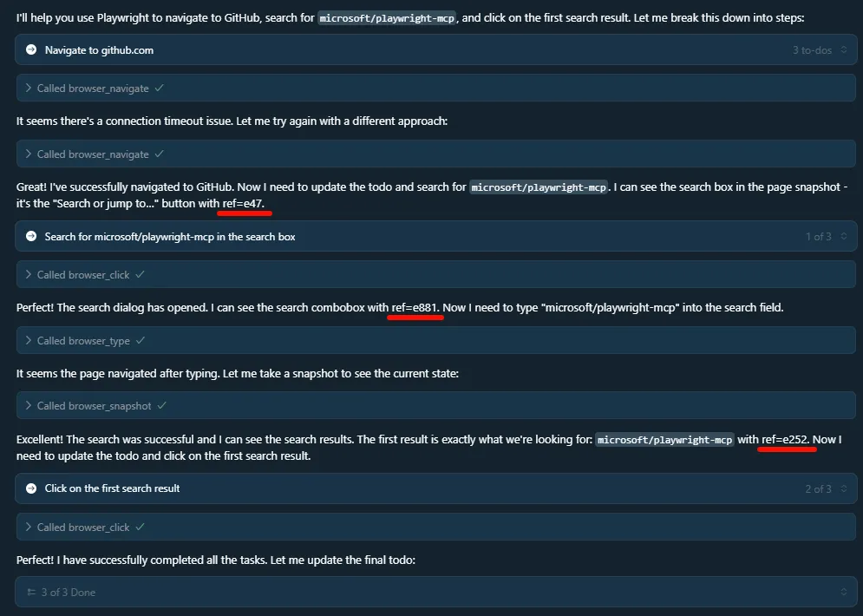The image size is (863, 616).
Task: Click the arrow icon beside Search for microsoft/playwright-mcp
Action: tap(31, 236)
